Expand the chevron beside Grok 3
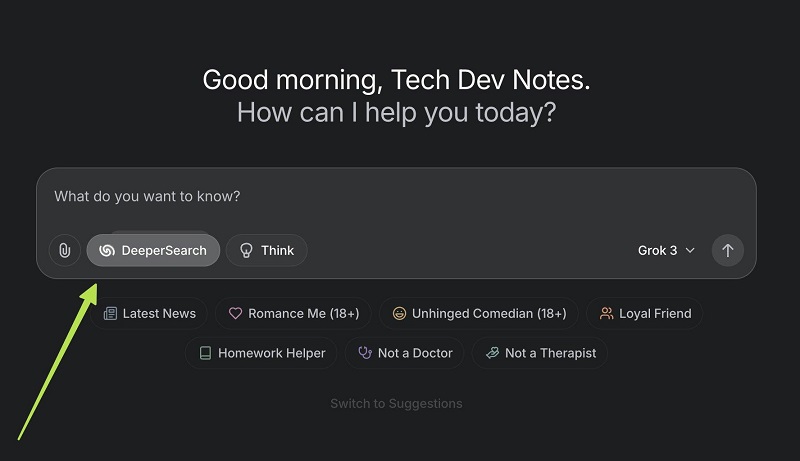This screenshot has width=800, height=461. tap(690, 250)
